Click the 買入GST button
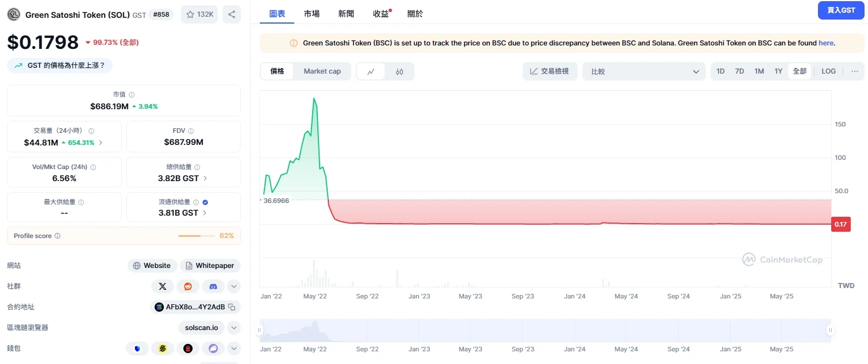Viewport: 868px width, 364px height. tap(841, 10)
